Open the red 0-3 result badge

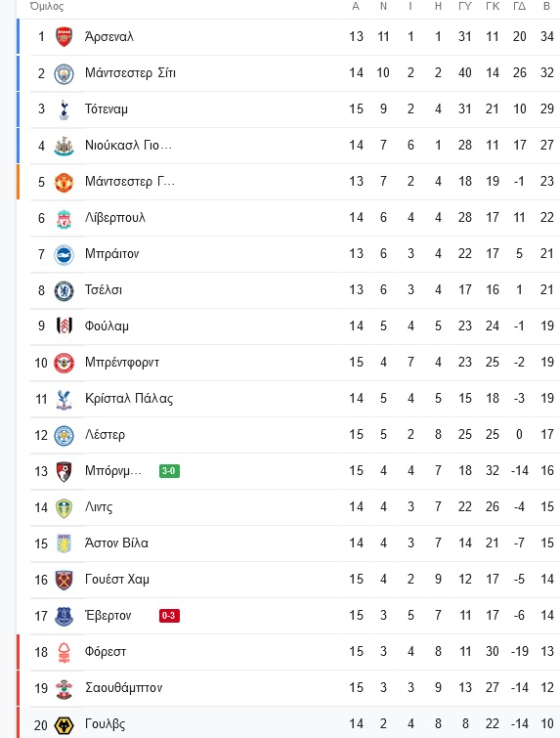(169, 616)
